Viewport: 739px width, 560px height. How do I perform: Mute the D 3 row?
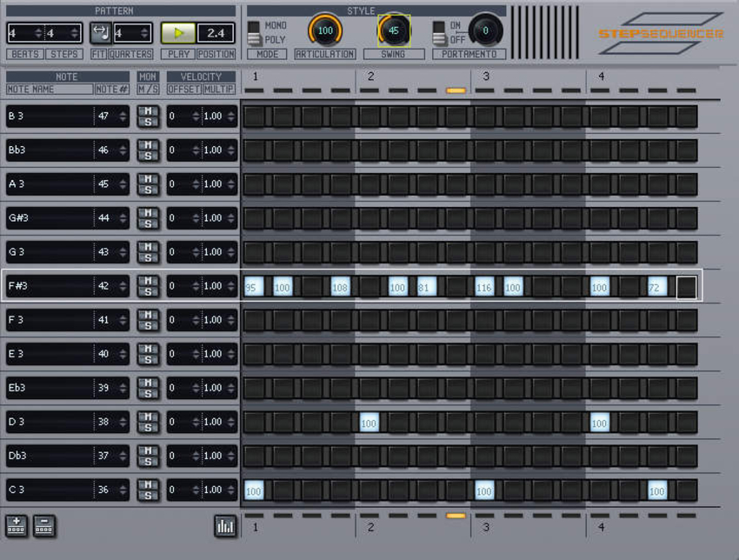click(148, 417)
